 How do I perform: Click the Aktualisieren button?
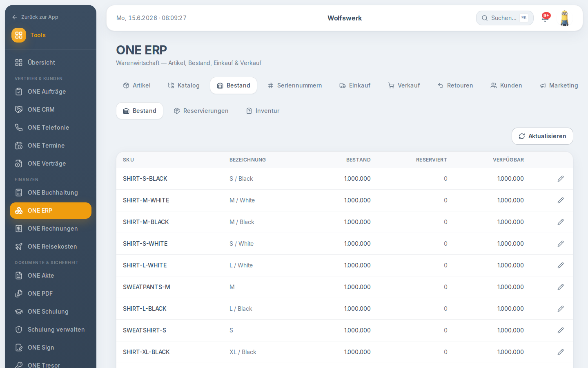542,136
